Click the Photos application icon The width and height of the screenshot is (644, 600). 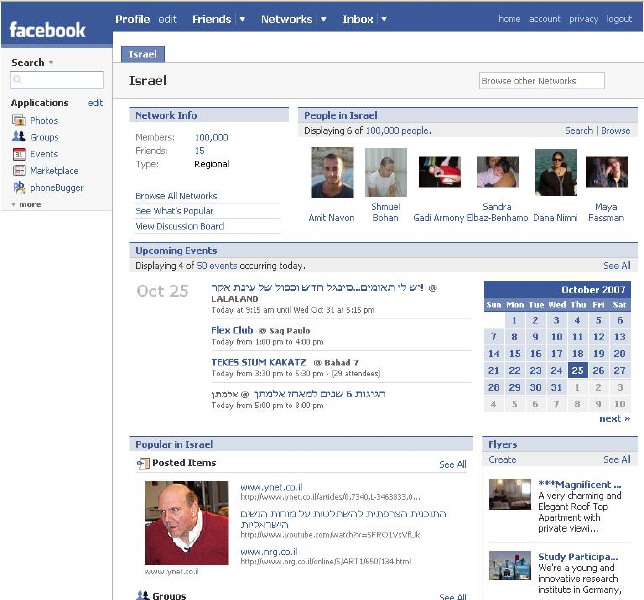click(19, 120)
